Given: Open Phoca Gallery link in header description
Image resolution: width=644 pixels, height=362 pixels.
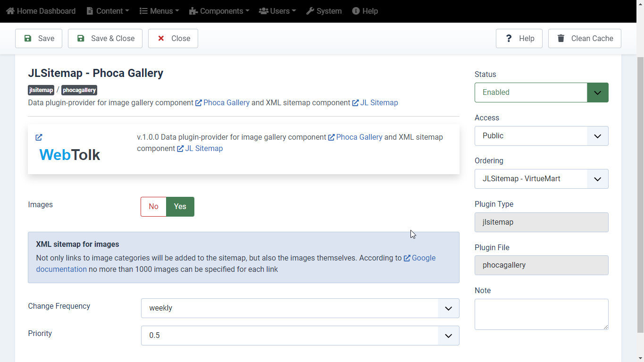Looking at the screenshot, I should tap(222, 102).
